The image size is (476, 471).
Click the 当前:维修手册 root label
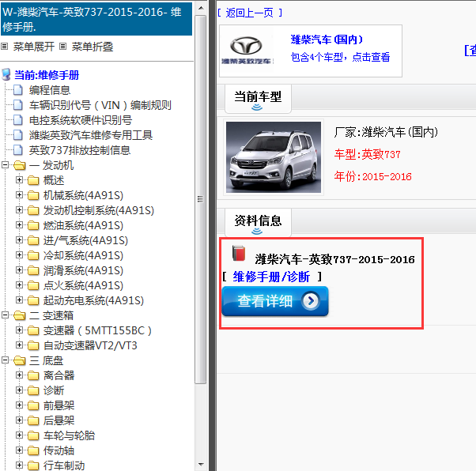coord(47,75)
